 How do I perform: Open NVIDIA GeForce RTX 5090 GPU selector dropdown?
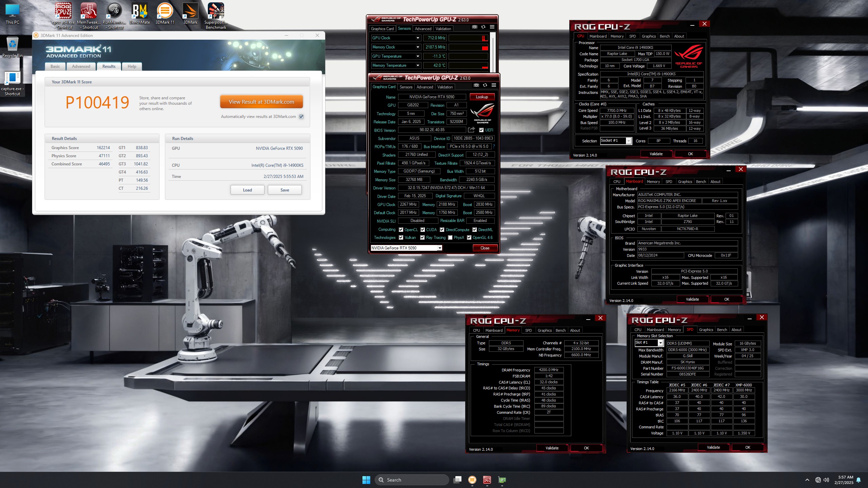(x=406, y=248)
